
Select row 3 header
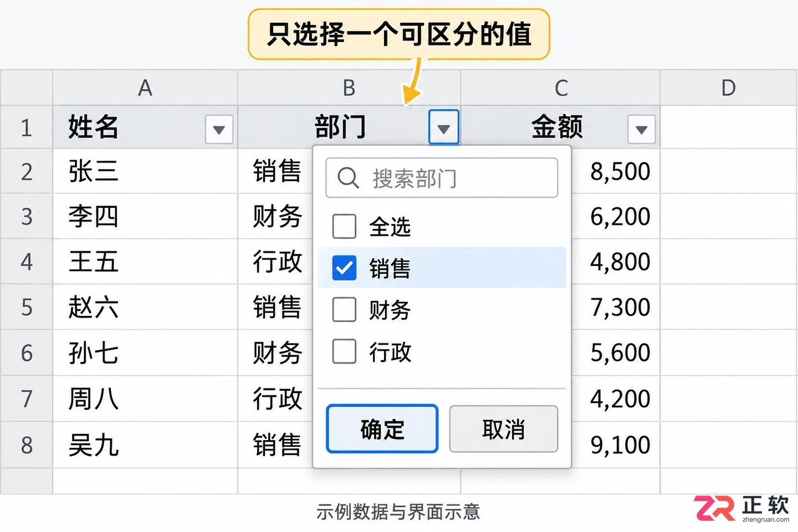click(27, 216)
